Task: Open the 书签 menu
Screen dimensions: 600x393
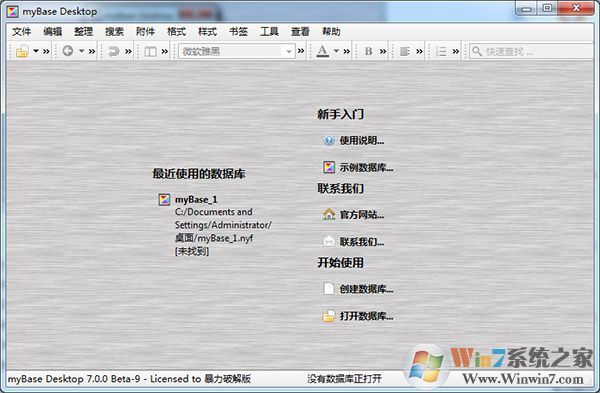Action: tap(238, 32)
